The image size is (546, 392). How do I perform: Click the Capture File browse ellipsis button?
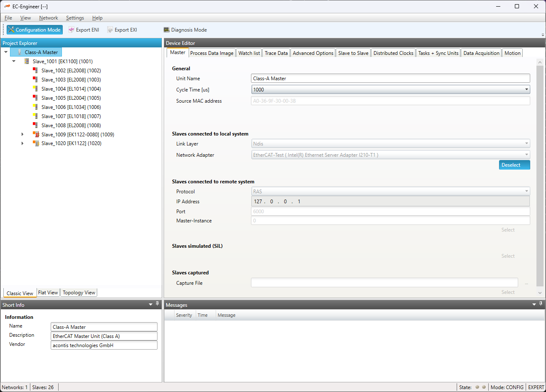coord(526,283)
